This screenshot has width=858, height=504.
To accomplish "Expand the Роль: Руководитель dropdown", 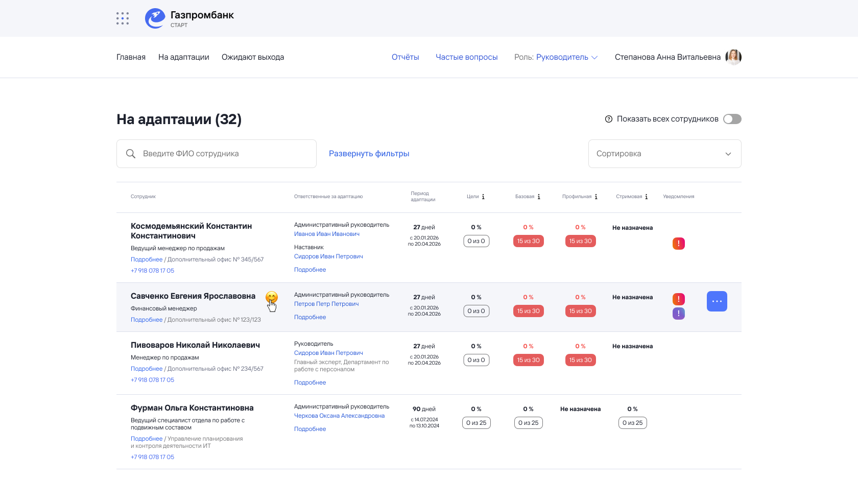I will click(566, 57).
